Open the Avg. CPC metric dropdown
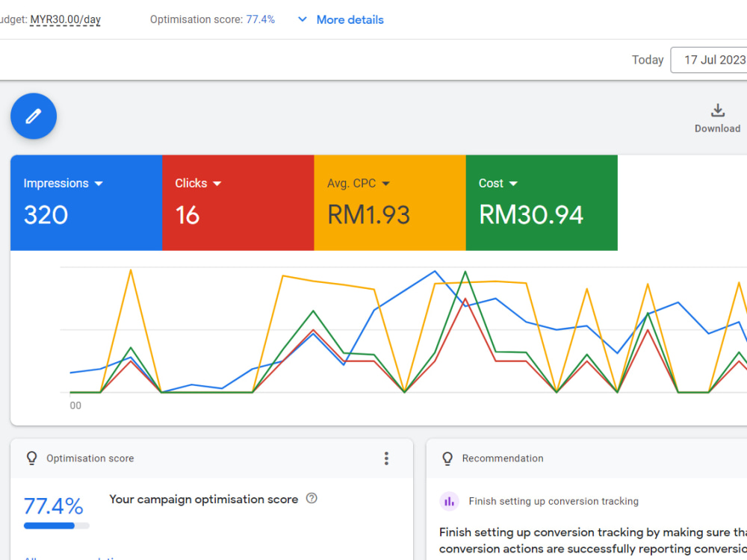 click(386, 184)
